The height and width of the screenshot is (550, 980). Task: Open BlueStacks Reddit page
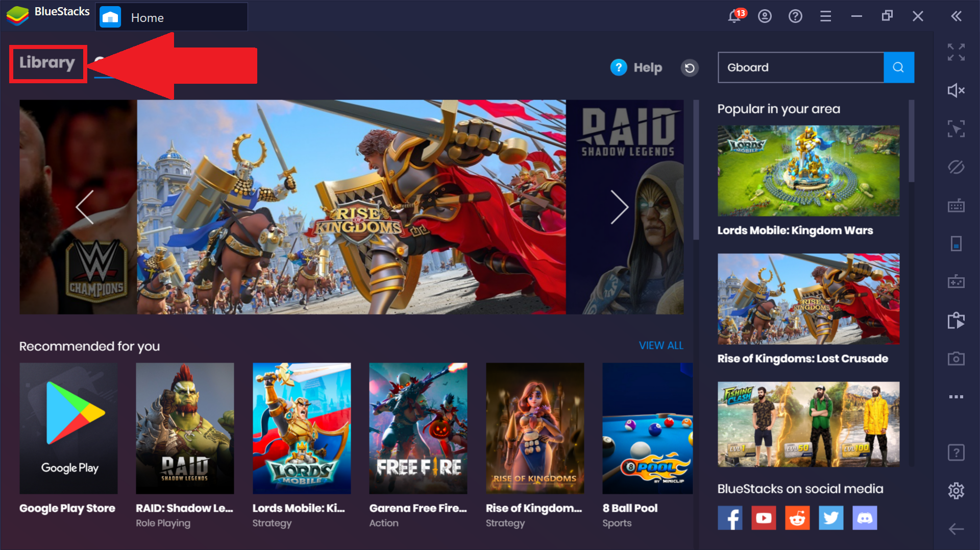797,518
